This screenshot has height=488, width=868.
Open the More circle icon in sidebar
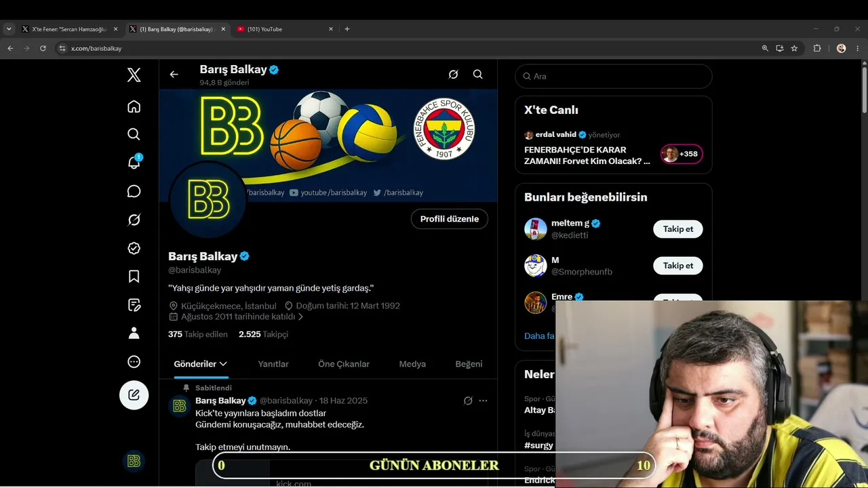[x=134, y=362]
